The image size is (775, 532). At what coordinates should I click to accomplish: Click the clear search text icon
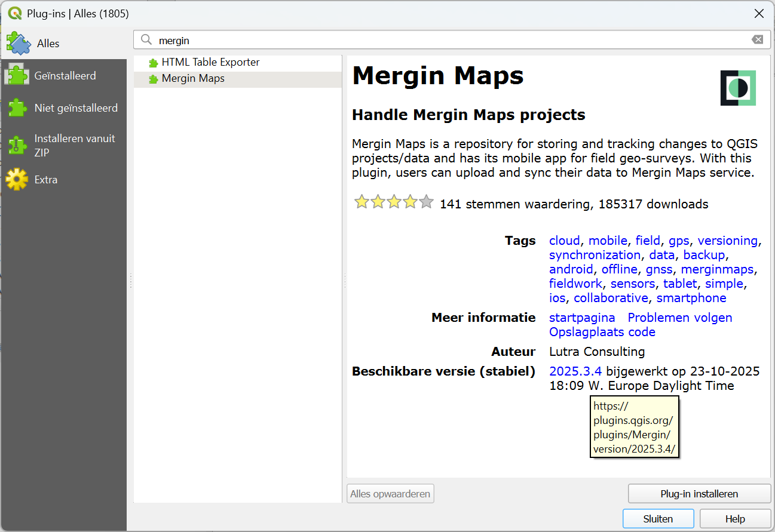tap(757, 40)
